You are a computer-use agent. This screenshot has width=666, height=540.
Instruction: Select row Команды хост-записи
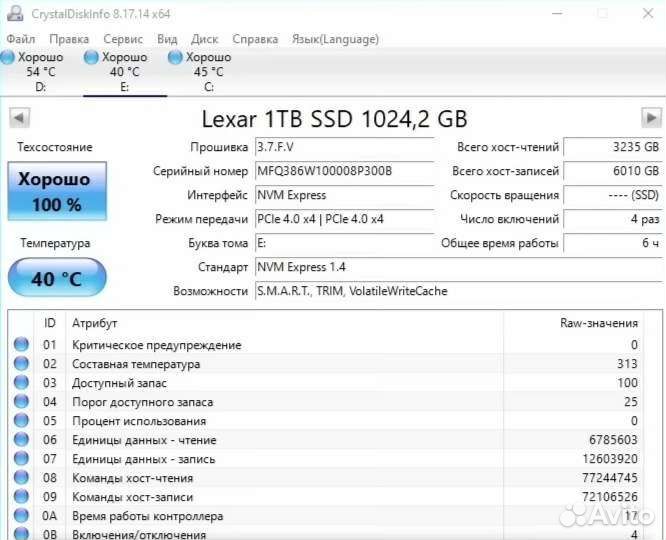[x=325, y=497]
